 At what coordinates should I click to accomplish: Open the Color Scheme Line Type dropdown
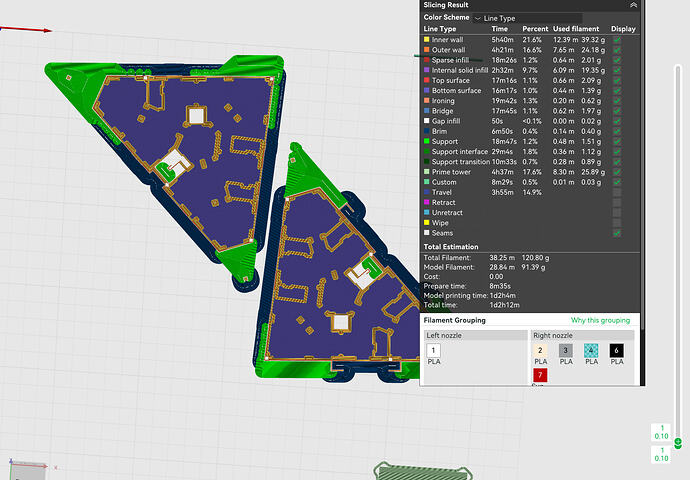tap(527, 18)
